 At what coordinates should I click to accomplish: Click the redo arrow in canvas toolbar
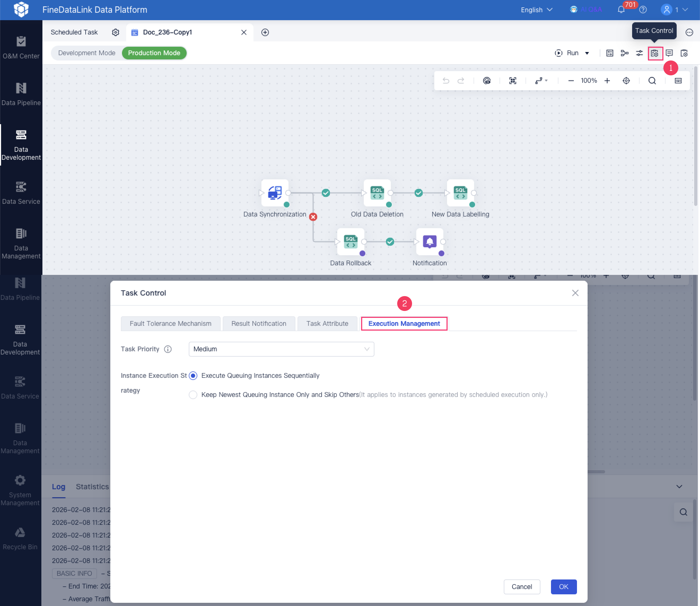[461, 80]
